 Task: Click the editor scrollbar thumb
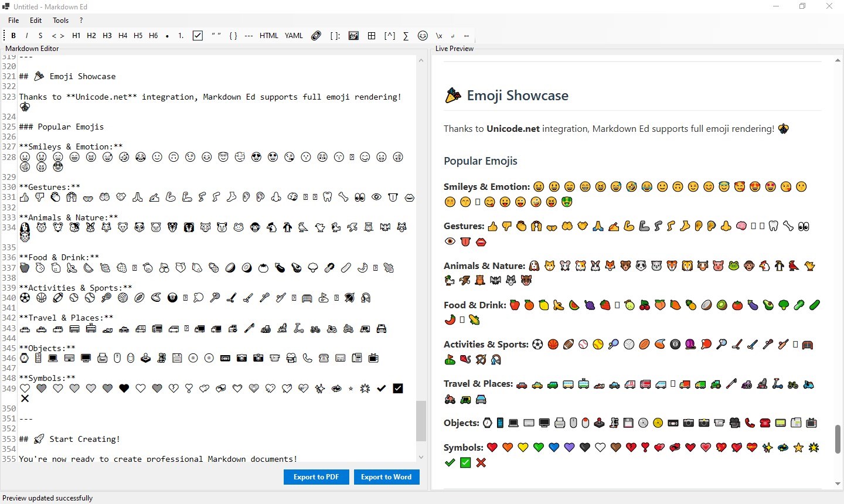tap(421, 421)
